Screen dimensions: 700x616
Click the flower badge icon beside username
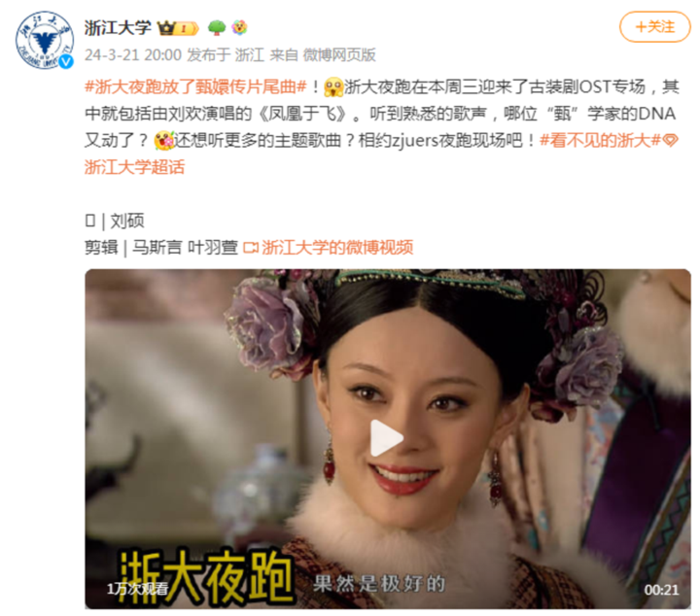pyautogui.click(x=239, y=28)
